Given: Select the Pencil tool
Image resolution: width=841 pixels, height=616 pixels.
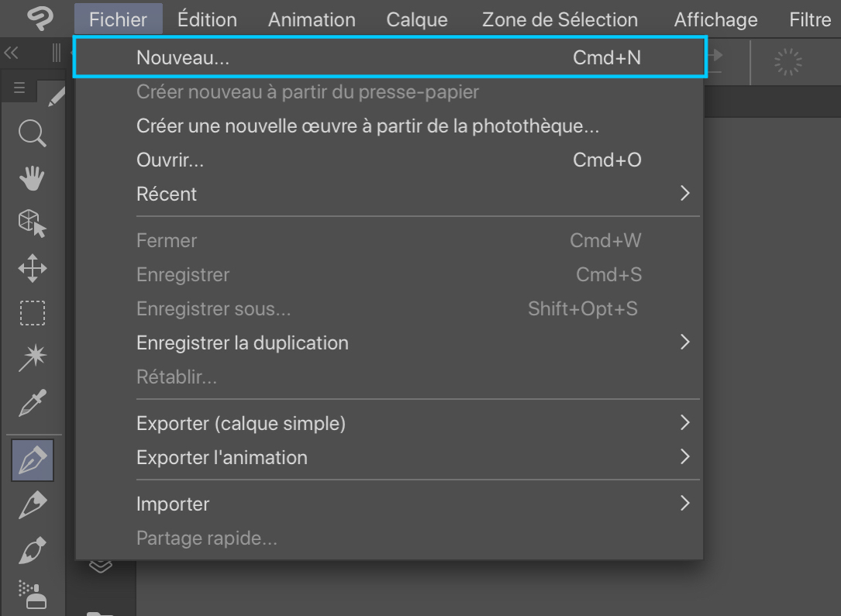Looking at the screenshot, I should pos(33,506).
